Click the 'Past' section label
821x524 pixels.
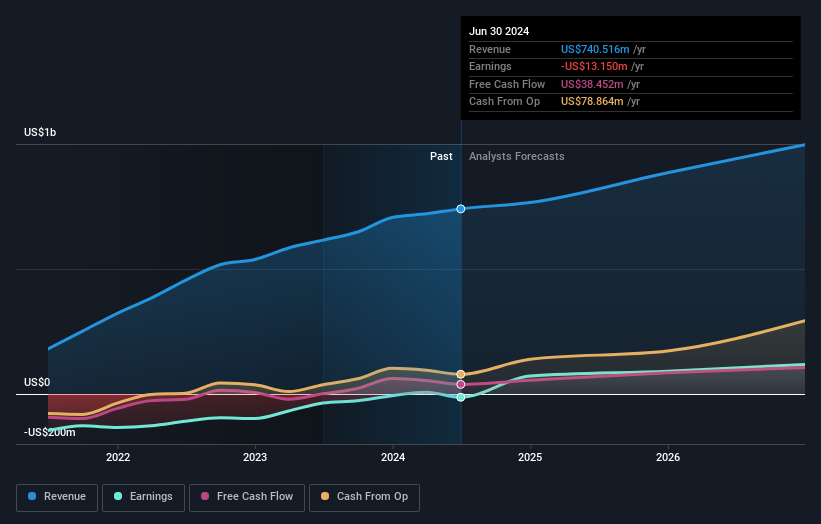441,157
